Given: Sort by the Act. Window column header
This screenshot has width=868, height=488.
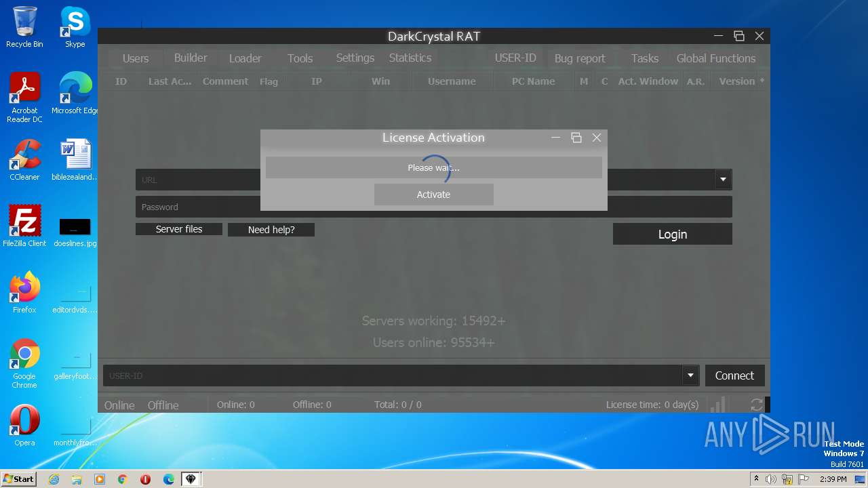Looking at the screenshot, I should [648, 81].
